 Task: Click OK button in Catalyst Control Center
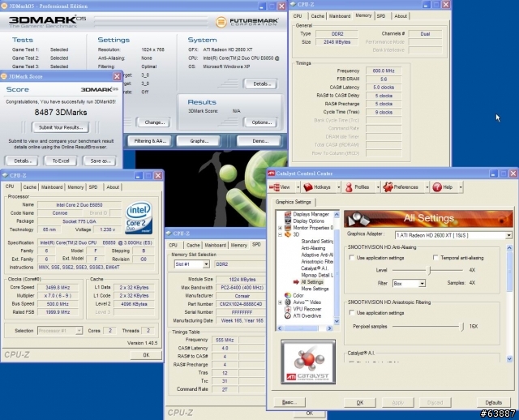[360, 402]
